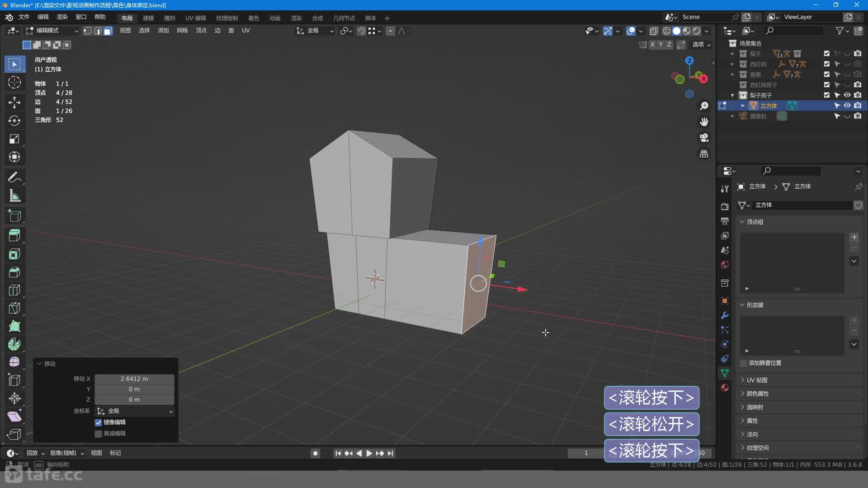Select the Edge Slide tool

click(x=14, y=380)
